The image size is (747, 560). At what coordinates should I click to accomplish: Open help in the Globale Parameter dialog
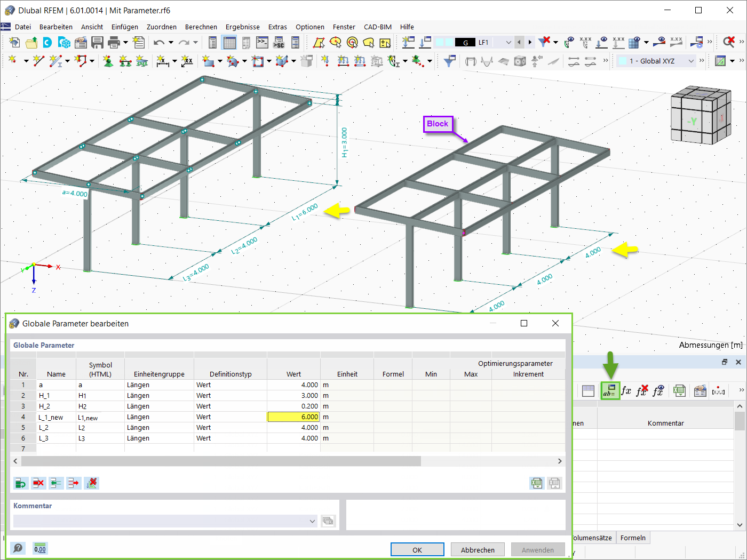(18, 548)
